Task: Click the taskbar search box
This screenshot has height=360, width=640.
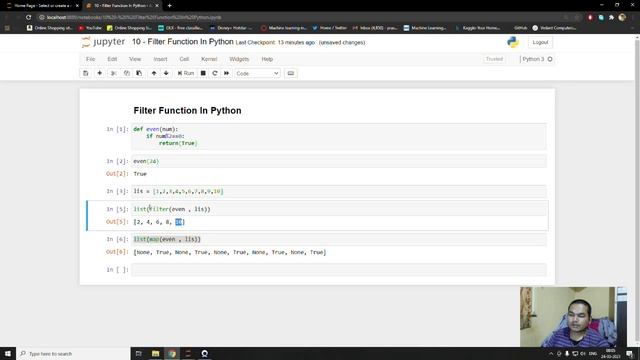Action: click(x=73, y=353)
